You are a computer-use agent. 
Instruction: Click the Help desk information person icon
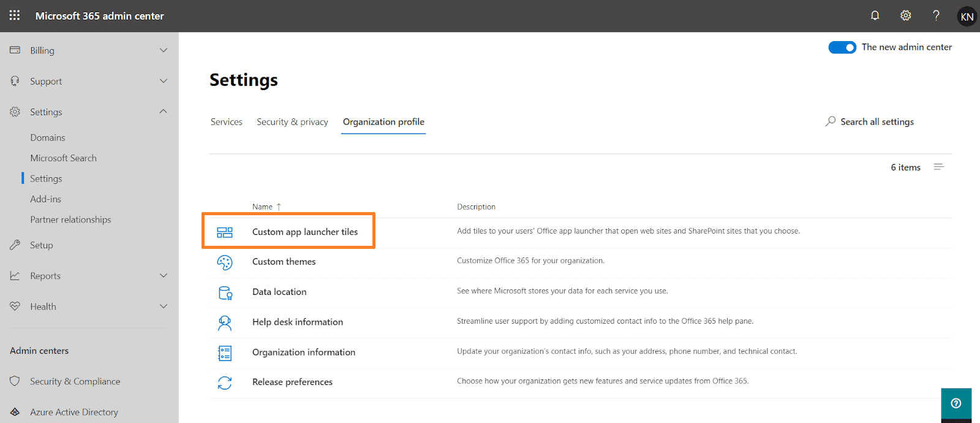coord(225,322)
